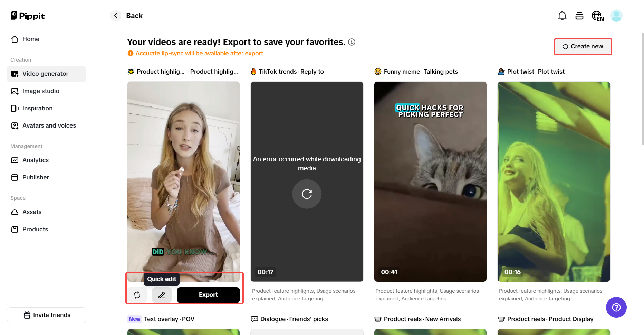
Task: Click the lip-sync warning message text
Action: [x=200, y=53]
